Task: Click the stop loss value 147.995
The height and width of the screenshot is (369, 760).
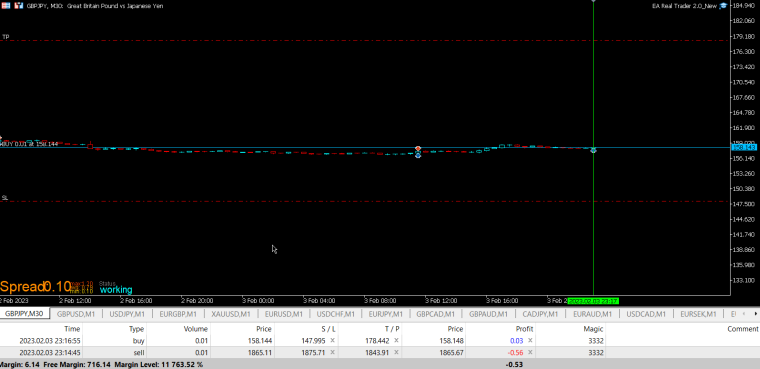Action: 313,341
